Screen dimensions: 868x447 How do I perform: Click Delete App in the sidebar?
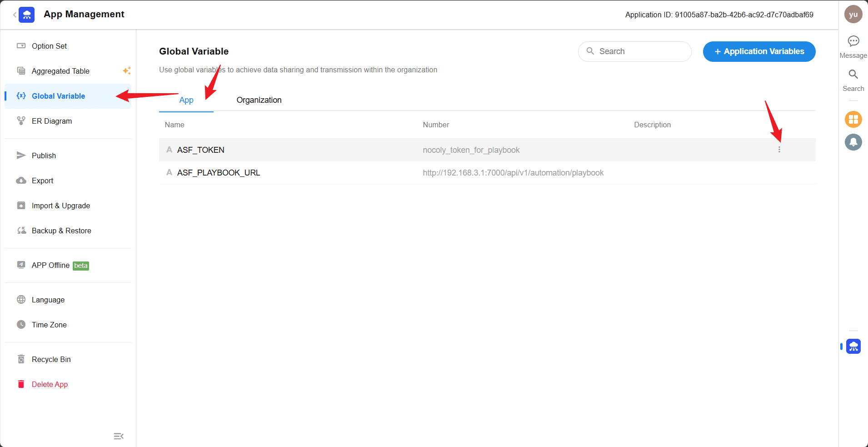50,385
